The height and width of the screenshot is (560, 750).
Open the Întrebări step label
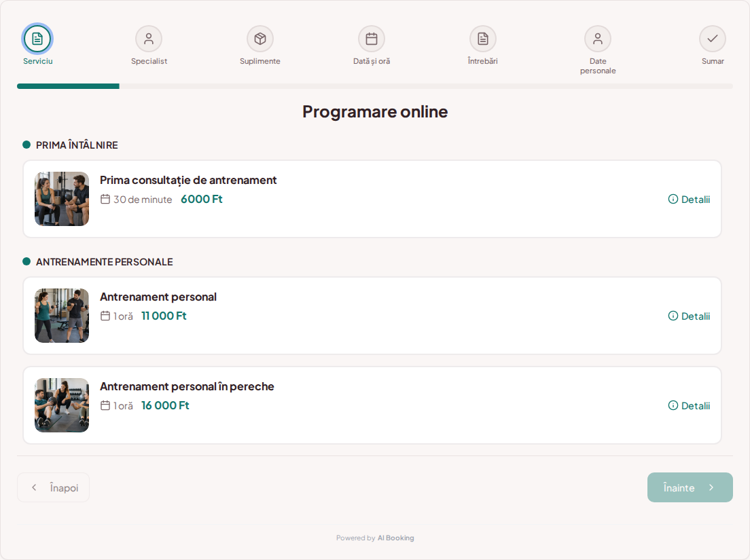482,61
